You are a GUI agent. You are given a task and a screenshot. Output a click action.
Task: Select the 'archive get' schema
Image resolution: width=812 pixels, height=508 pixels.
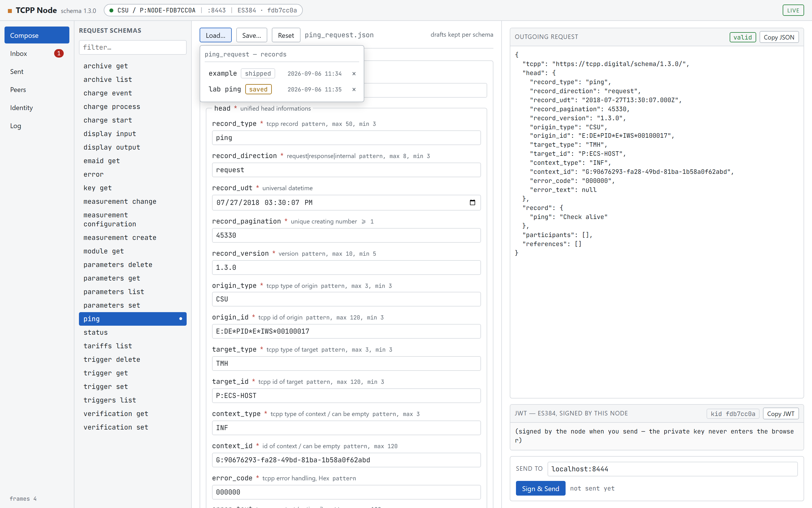point(133,66)
